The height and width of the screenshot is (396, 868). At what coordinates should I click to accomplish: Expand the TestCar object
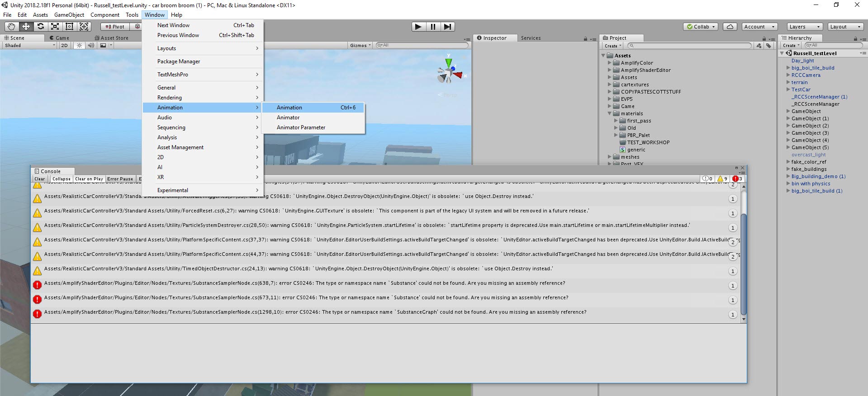click(x=788, y=90)
